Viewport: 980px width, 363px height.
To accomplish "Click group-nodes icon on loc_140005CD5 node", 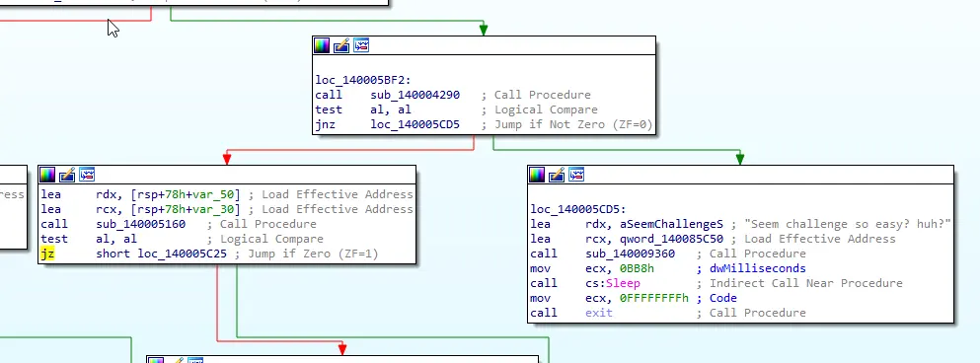I will (576, 175).
